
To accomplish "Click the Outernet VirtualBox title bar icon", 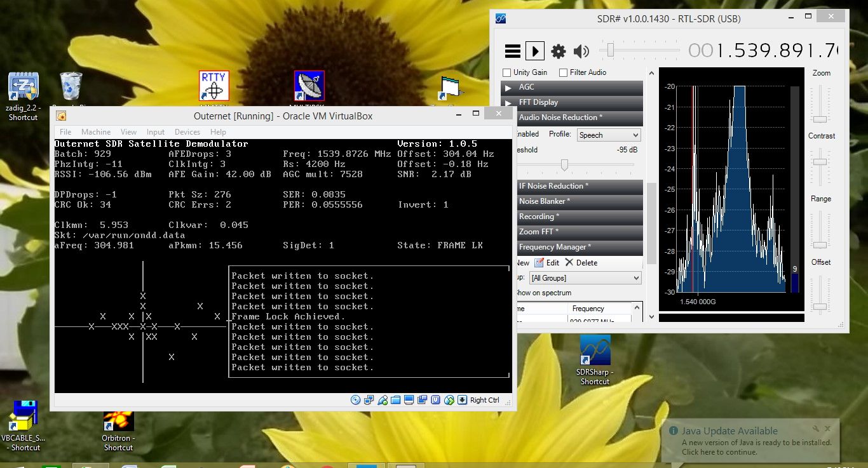I will 61,116.
